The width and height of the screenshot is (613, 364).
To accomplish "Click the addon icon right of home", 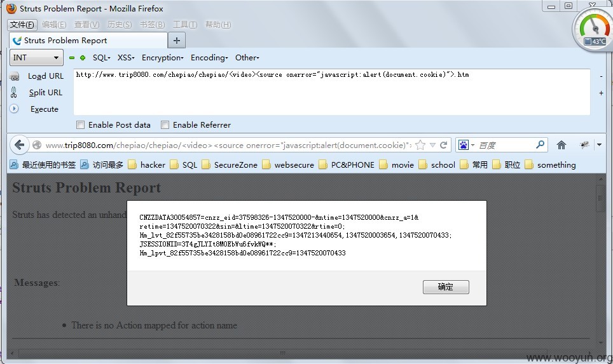I will [x=584, y=145].
